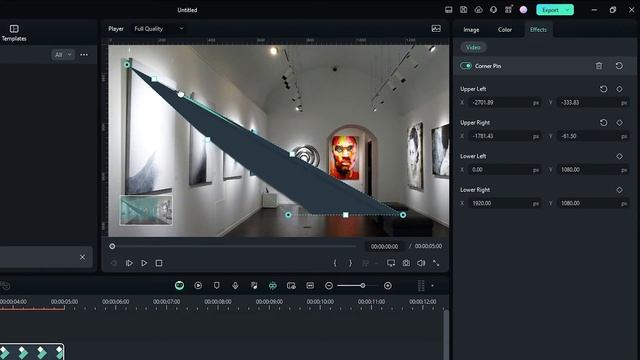Click the green AI assistant face icon
Image resolution: width=640 pixels, height=360 pixels.
coord(179,286)
